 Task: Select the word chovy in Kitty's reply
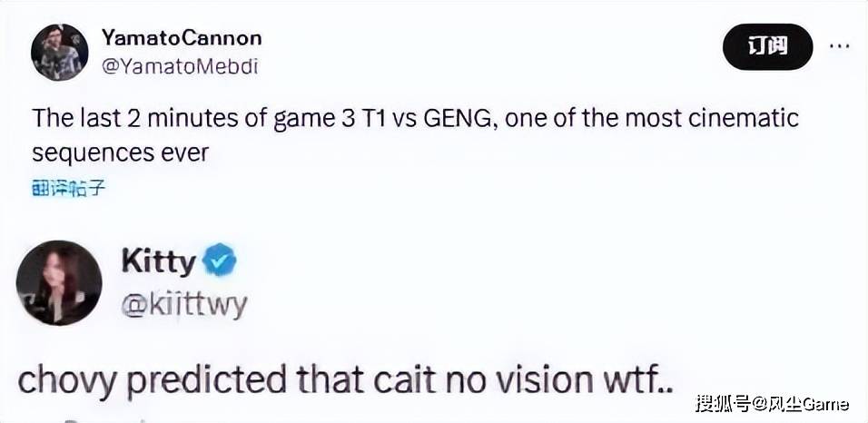point(69,381)
